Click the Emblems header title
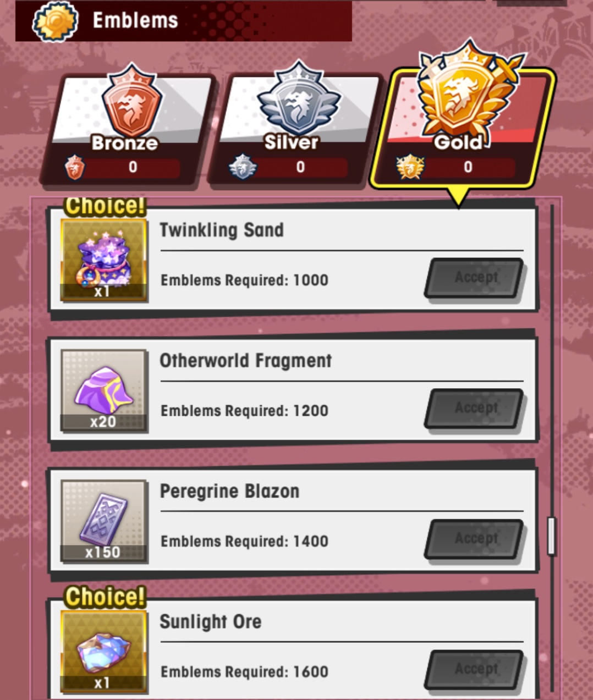The image size is (593, 700). 135,20
